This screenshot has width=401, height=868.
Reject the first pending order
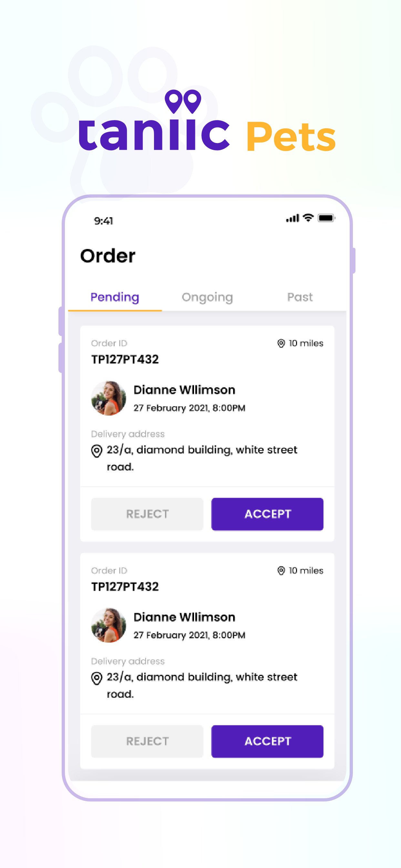point(147,514)
